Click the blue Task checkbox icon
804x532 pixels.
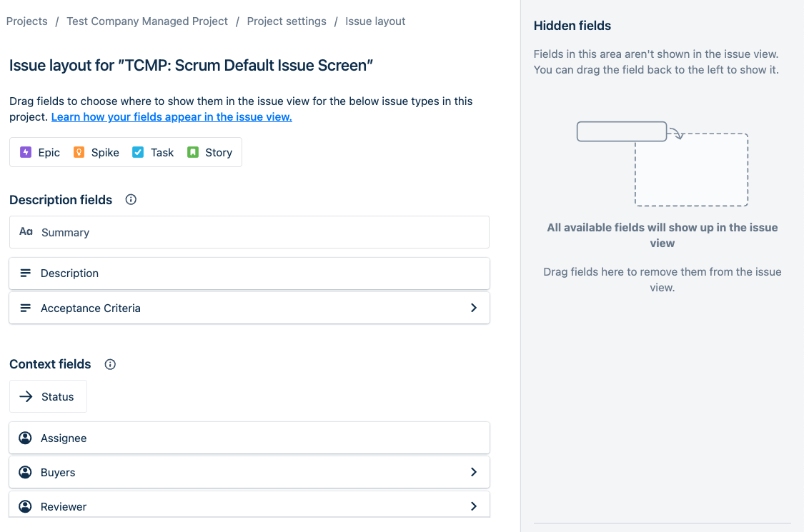138,152
